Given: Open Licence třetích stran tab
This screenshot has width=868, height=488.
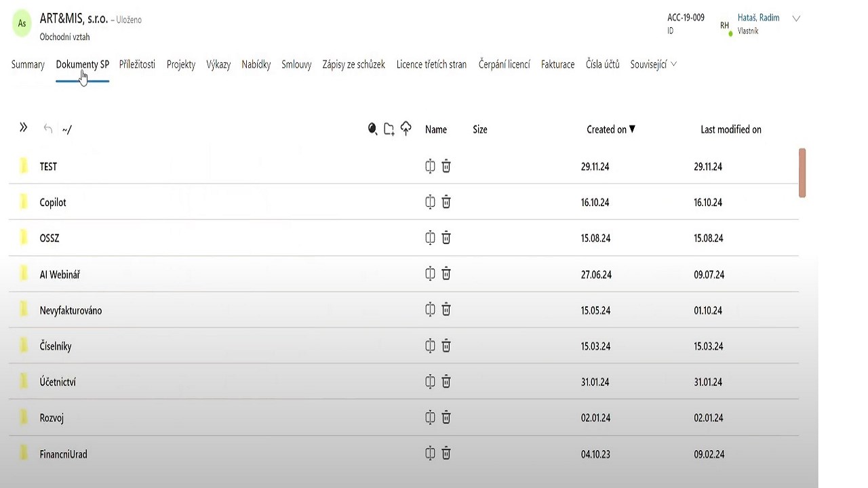Looking at the screenshot, I should pyautogui.click(x=431, y=64).
